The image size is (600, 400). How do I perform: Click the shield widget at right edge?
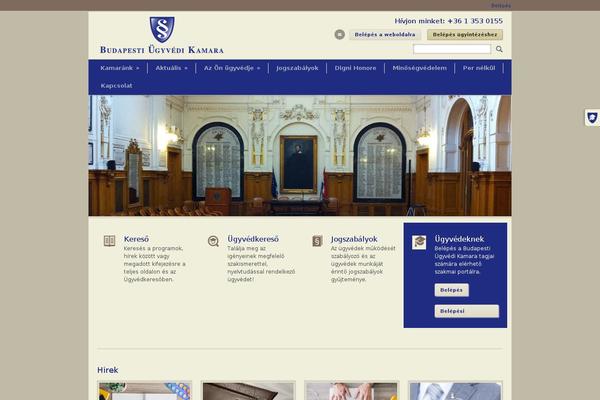(x=592, y=118)
